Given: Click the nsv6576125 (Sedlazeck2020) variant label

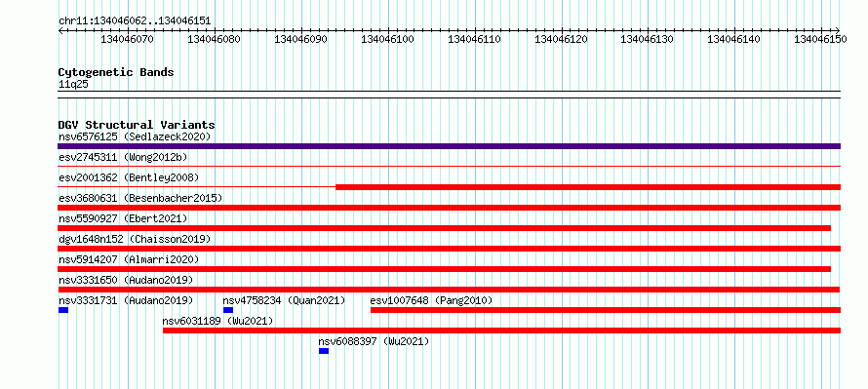Looking at the screenshot, I should [135, 136].
